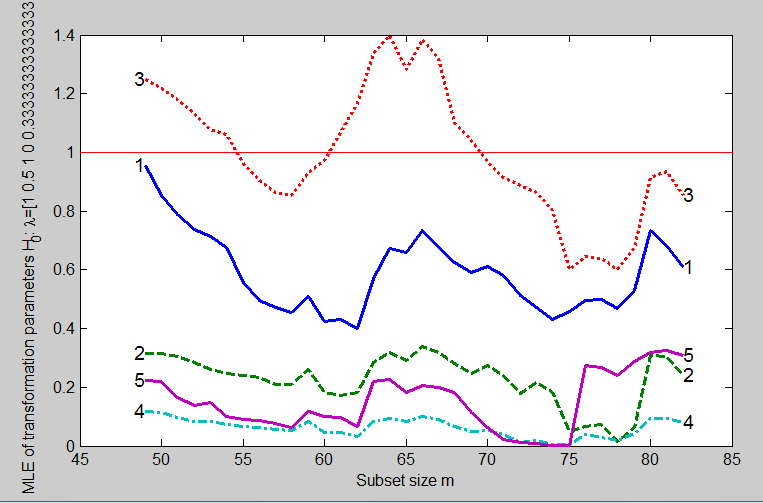The height and width of the screenshot is (503, 763).
Task: Click the x-axis tick label 65
Action: pyautogui.click(x=405, y=463)
